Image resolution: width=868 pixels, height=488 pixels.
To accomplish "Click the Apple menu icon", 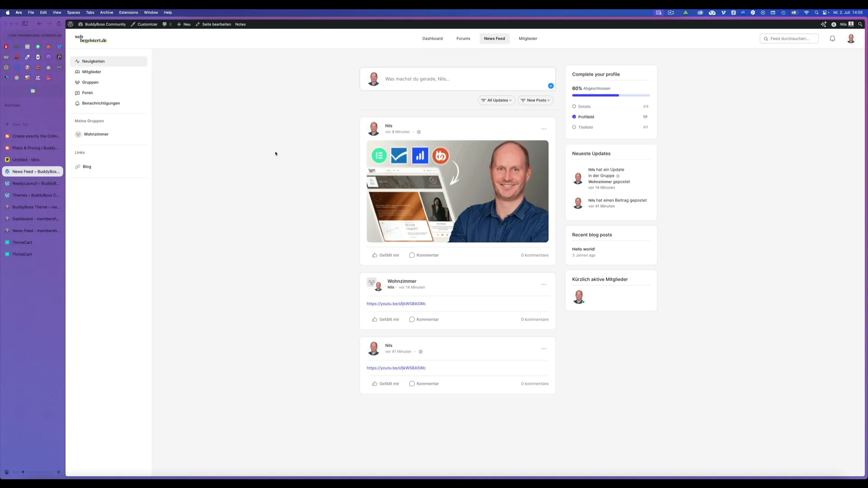I will tap(8, 13).
